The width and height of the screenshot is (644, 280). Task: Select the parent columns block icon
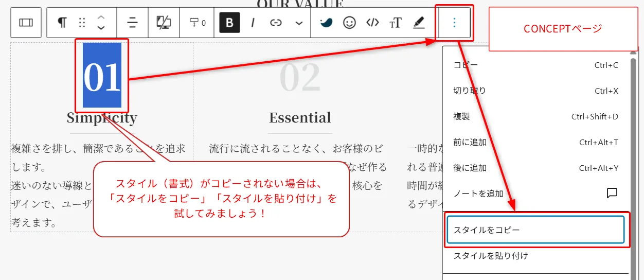click(26, 23)
